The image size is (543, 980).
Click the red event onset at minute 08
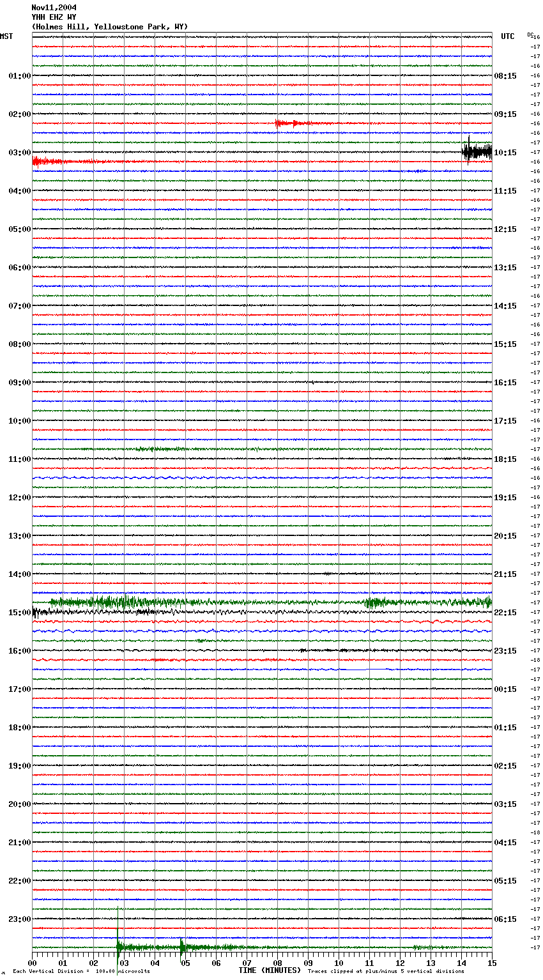[277, 123]
